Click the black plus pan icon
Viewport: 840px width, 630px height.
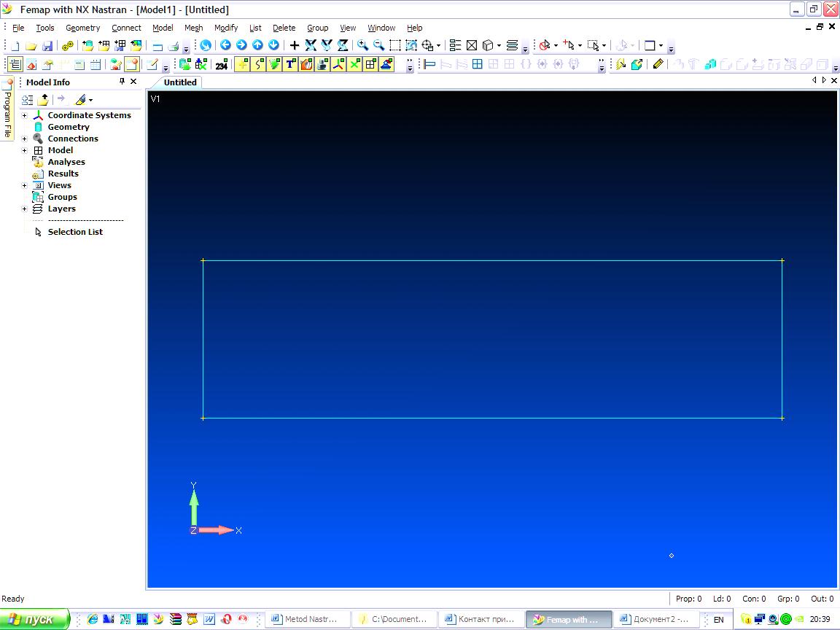pos(294,45)
